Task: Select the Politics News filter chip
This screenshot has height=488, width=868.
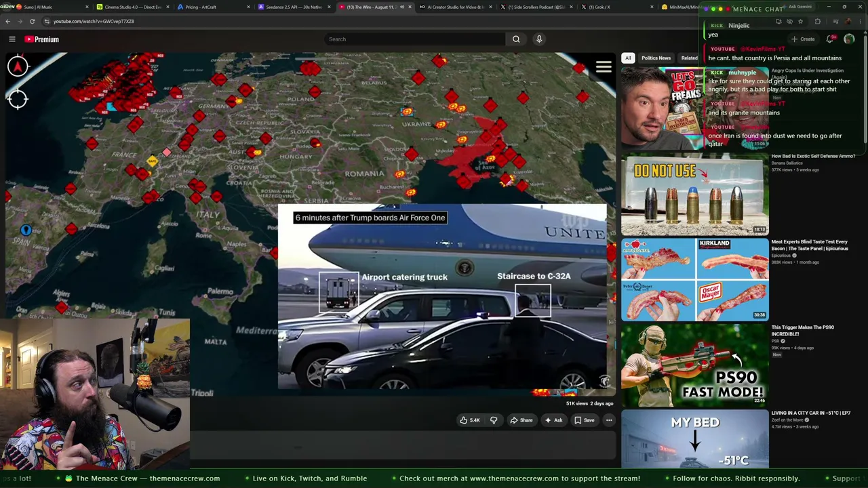Action: 656,58
